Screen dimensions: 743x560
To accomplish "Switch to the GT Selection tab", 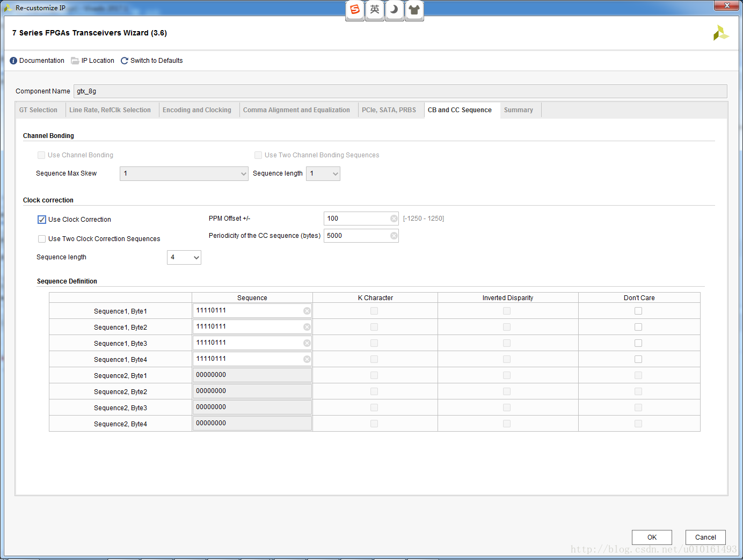I will [x=39, y=110].
